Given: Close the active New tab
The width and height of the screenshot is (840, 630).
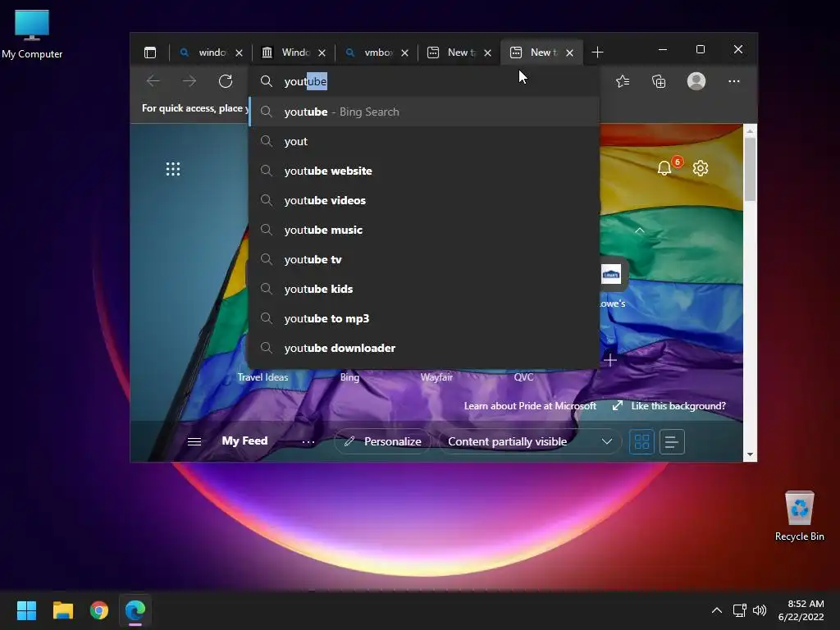Looking at the screenshot, I should tap(570, 52).
